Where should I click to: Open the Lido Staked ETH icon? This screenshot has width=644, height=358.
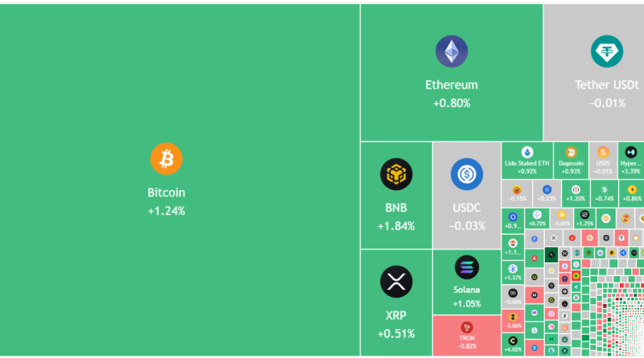tap(527, 152)
